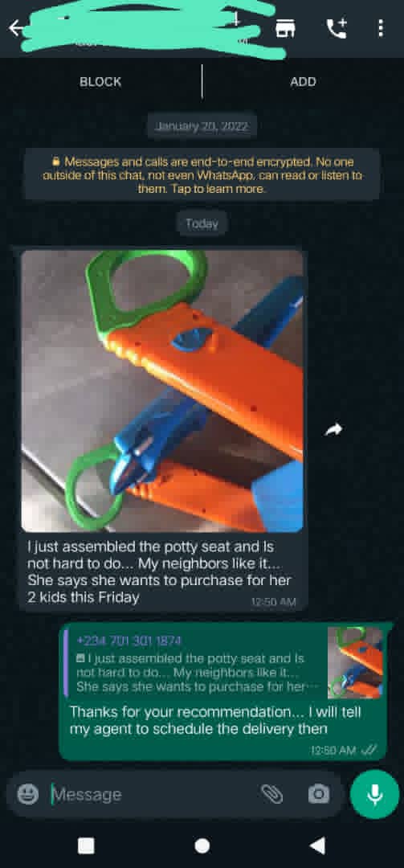Open the received potty seat photo
The width and height of the screenshot is (404, 868).
click(x=162, y=391)
